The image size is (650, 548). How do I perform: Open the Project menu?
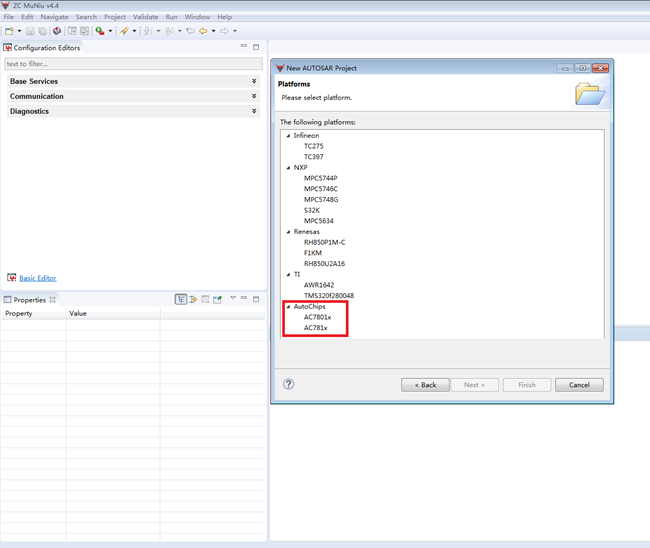[115, 17]
